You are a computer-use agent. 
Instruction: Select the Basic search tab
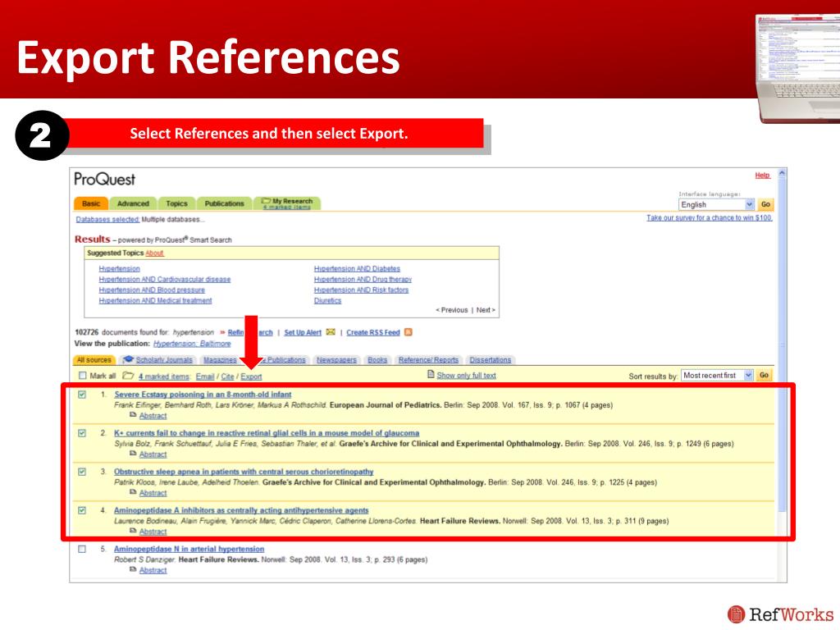tap(91, 203)
